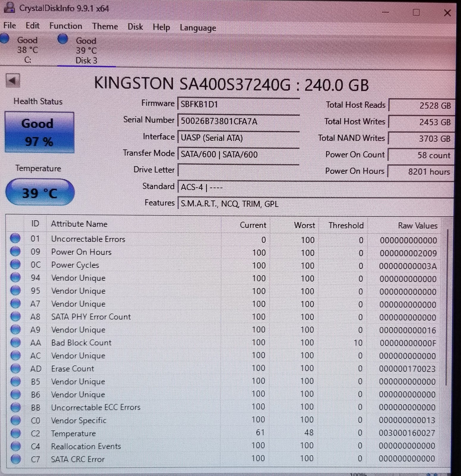Click the Firmware field SBFKB1D1
Viewport: 461px width, 476px height.
click(x=238, y=104)
